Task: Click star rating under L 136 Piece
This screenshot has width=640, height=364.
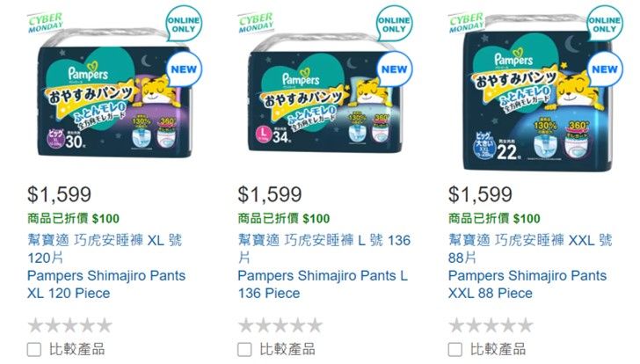Action: tap(280, 325)
